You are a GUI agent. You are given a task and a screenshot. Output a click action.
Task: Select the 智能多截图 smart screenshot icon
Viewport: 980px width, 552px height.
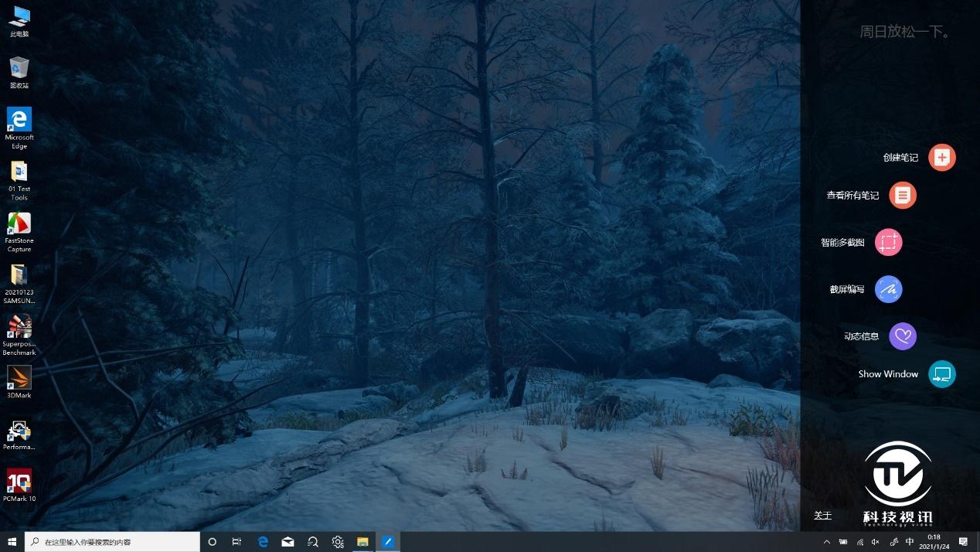pyautogui.click(x=888, y=243)
